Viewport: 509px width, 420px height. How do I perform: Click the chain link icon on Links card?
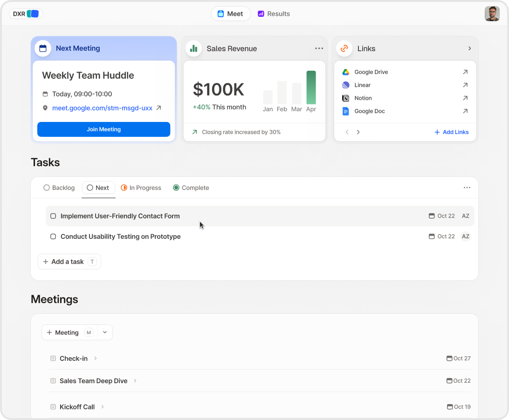[344, 48]
